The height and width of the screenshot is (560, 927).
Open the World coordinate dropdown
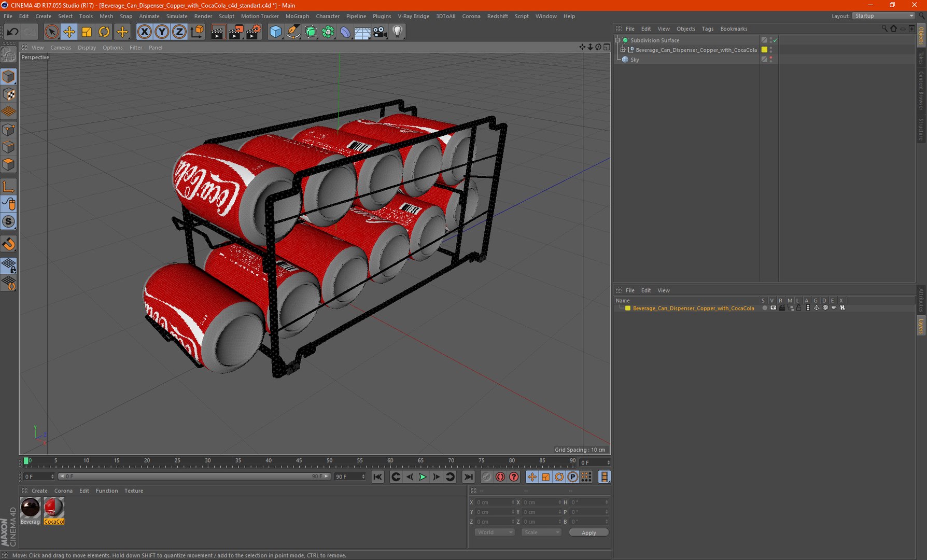click(x=495, y=533)
